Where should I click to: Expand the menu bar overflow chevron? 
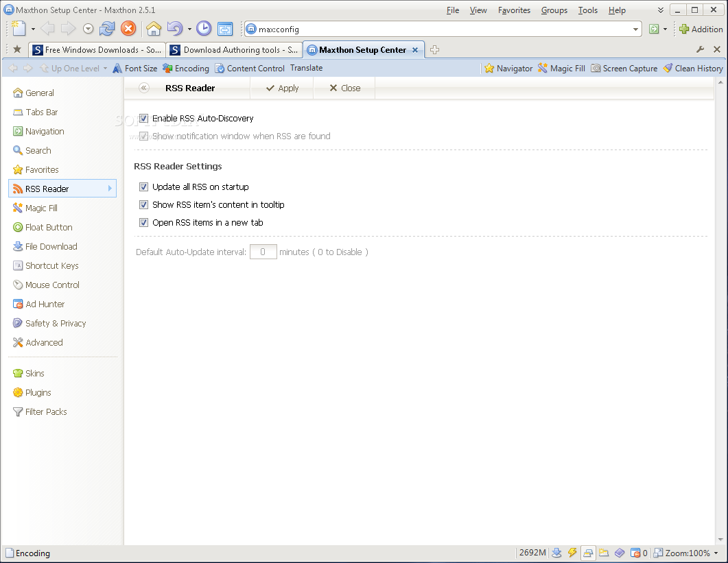click(660, 10)
